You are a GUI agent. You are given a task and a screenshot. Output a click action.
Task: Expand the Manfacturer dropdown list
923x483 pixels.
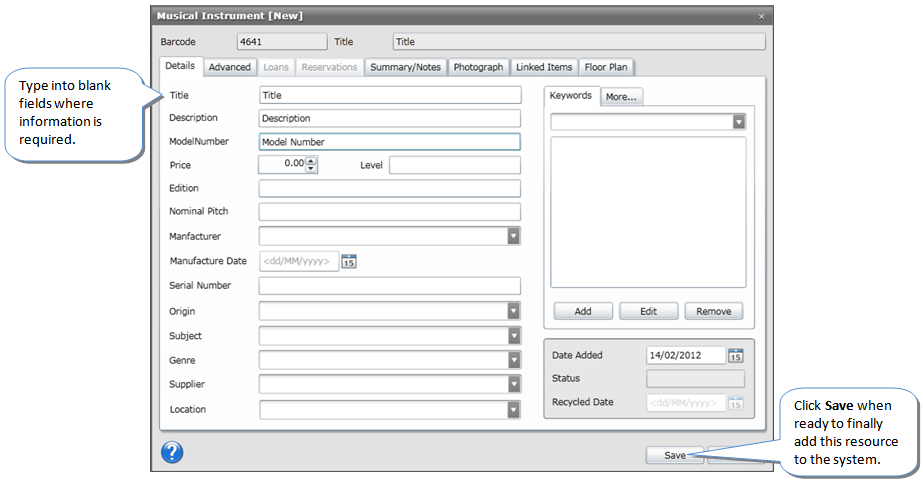tap(513, 236)
